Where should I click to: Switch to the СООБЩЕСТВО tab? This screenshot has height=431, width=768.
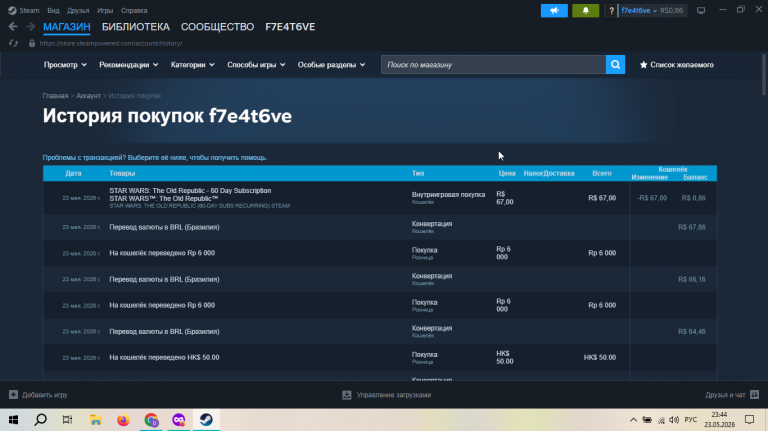(217, 27)
